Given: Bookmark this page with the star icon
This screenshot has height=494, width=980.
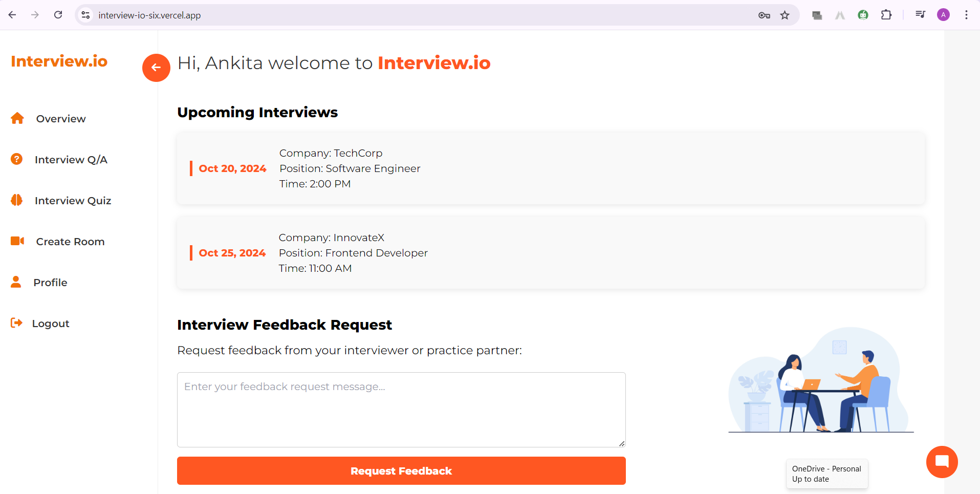Looking at the screenshot, I should click(785, 15).
